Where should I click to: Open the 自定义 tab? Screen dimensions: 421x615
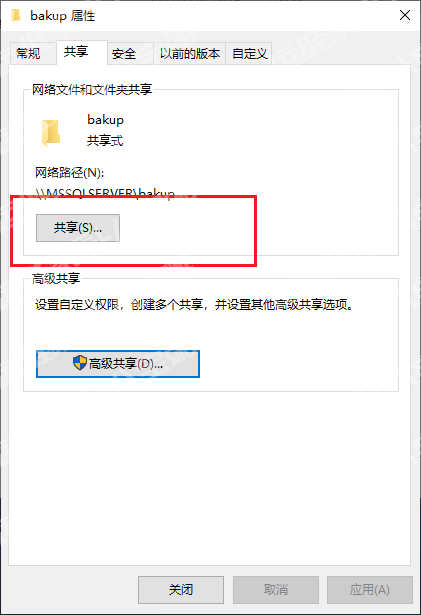click(250, 53)
